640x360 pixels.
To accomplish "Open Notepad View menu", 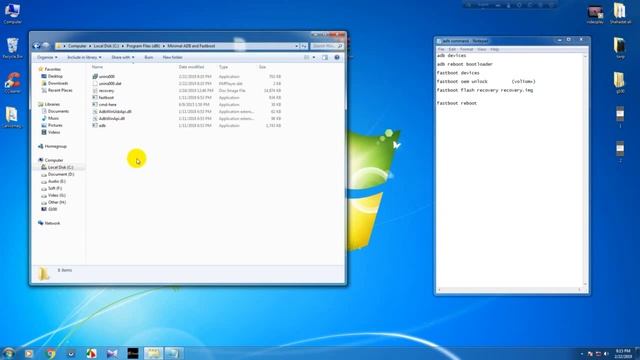I will (x=482, y=49).
